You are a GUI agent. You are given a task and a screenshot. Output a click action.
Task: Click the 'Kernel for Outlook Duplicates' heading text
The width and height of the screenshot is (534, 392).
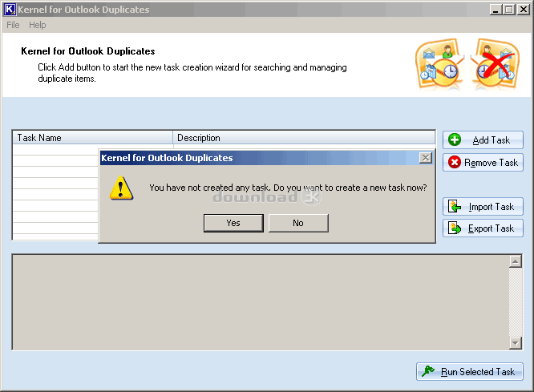coord(88,51)
